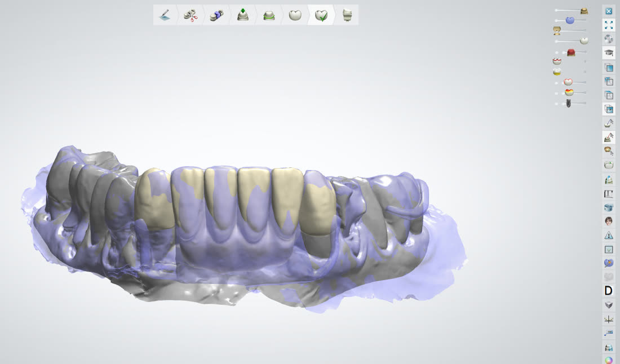
Task: Select the crown with green checkmark step
Action: click(321, 15)
